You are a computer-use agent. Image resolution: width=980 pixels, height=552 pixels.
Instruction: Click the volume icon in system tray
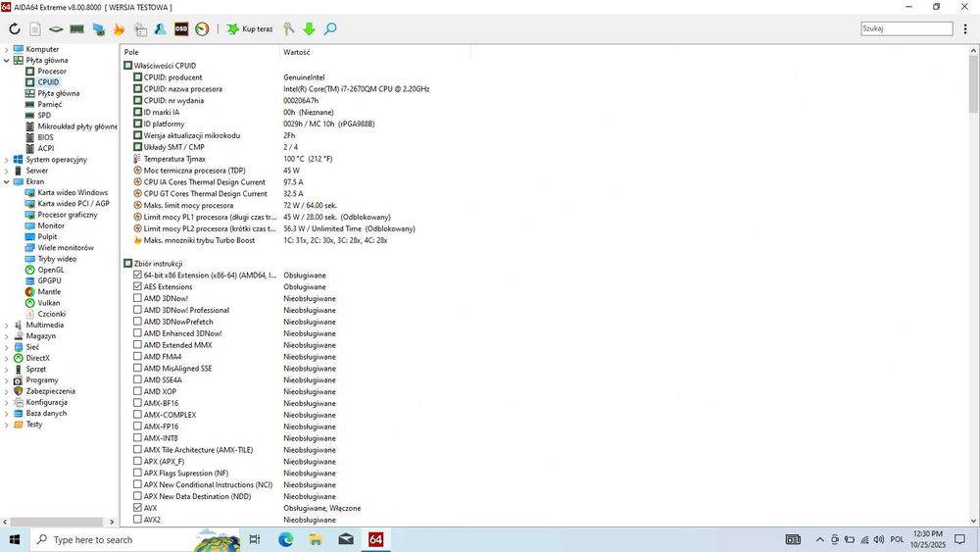point(879,539)
